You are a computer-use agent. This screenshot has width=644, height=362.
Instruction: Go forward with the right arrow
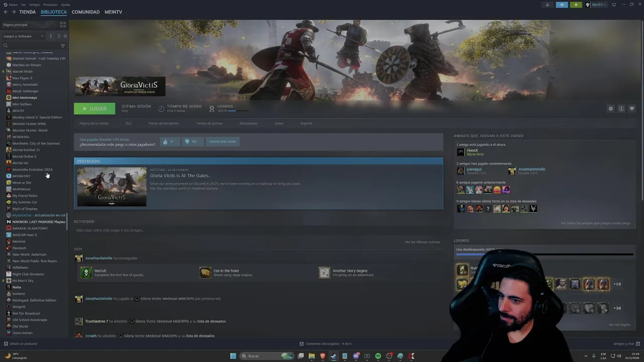(14, 12)
